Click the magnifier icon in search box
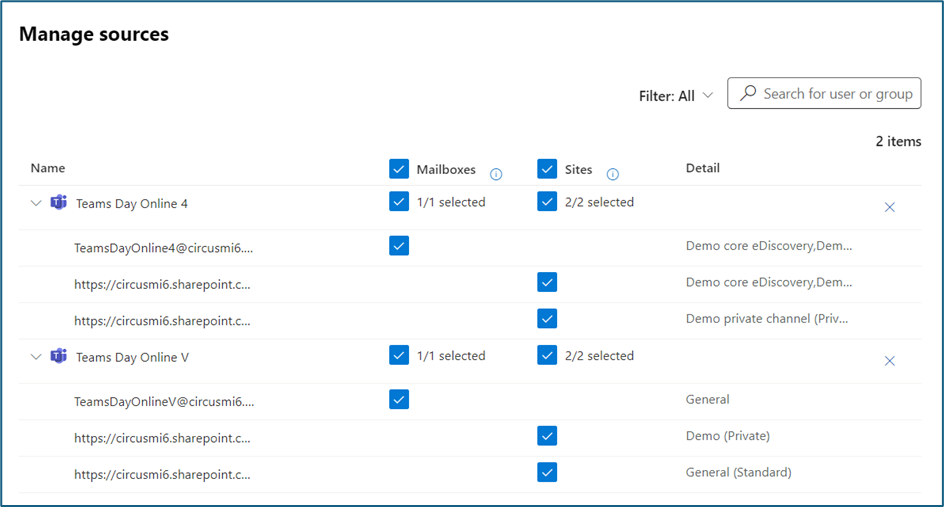Image resolution: width=944 pixels, height=507 pixels. coord(747,94)
